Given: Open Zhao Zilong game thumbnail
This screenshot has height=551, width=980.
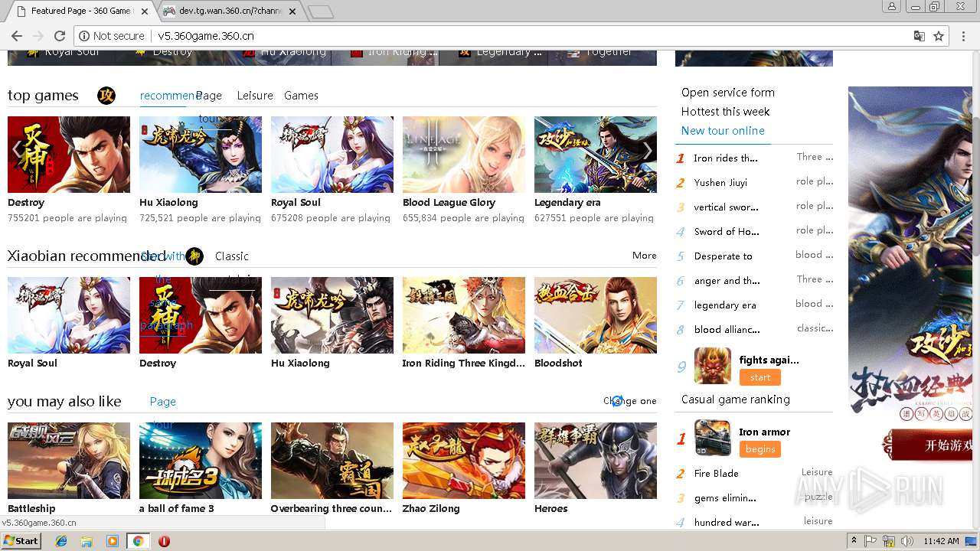Looking at the screenshot, I should [464, 461].
